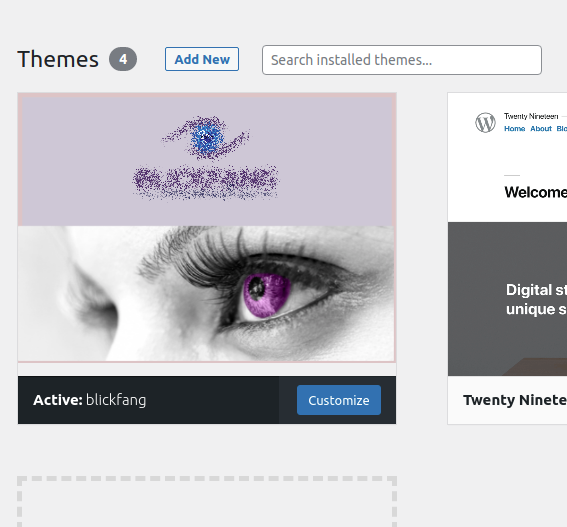Image resolution: width=567 pixels, height=527 pixels.
Task: Click the Home link in Twenty Nineteen preview
Action: [515, 128]
